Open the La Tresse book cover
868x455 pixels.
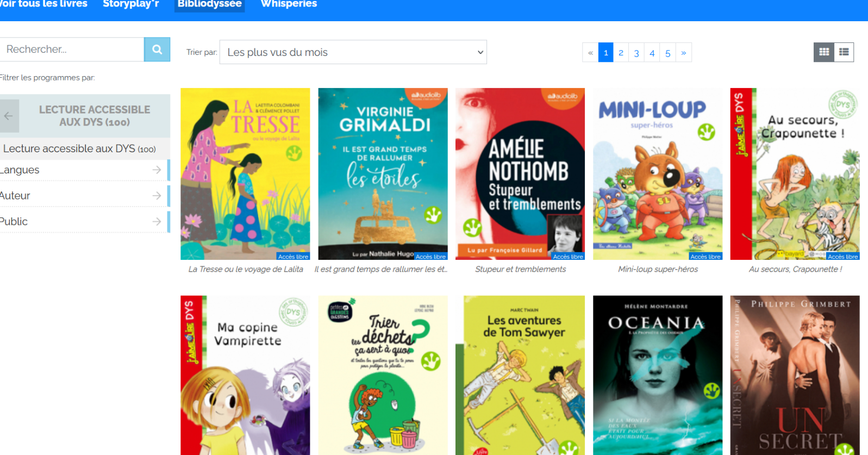click(x=245, y=174)
